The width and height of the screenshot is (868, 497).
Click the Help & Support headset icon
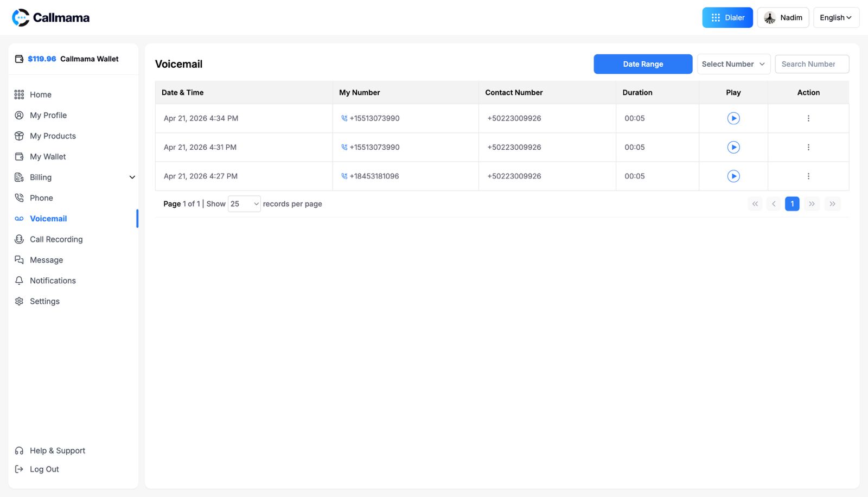coord(19,450)
